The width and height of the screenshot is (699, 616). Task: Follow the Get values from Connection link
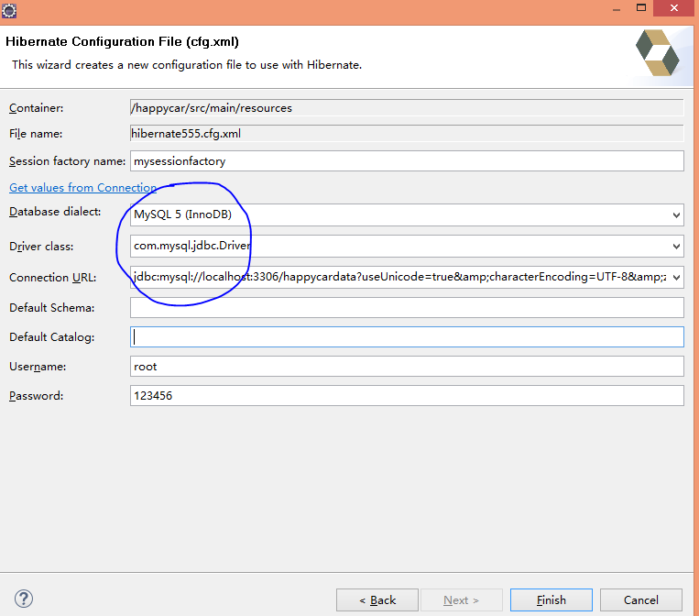83,187
